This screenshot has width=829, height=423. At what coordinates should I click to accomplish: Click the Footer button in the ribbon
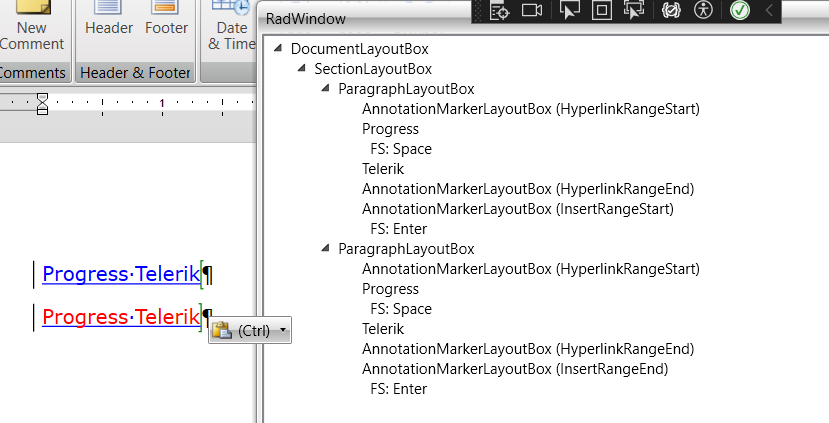(166, 21)
